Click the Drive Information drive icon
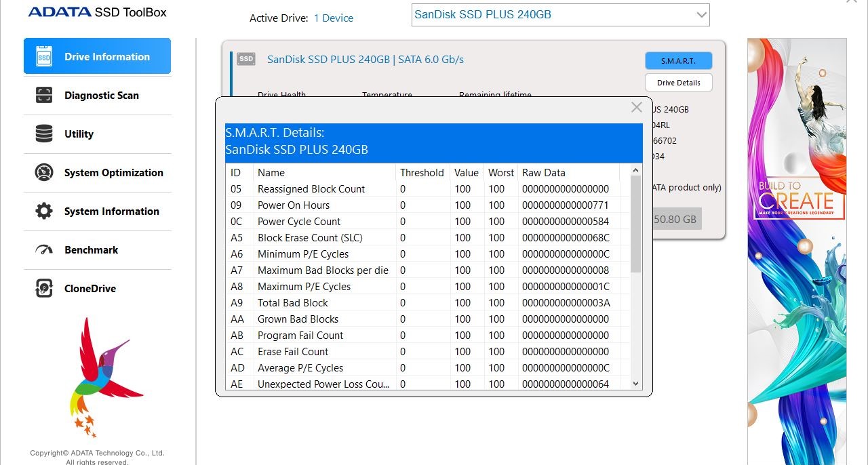The width and height of the screenshot is (868, 465). (x=43, y=56)
